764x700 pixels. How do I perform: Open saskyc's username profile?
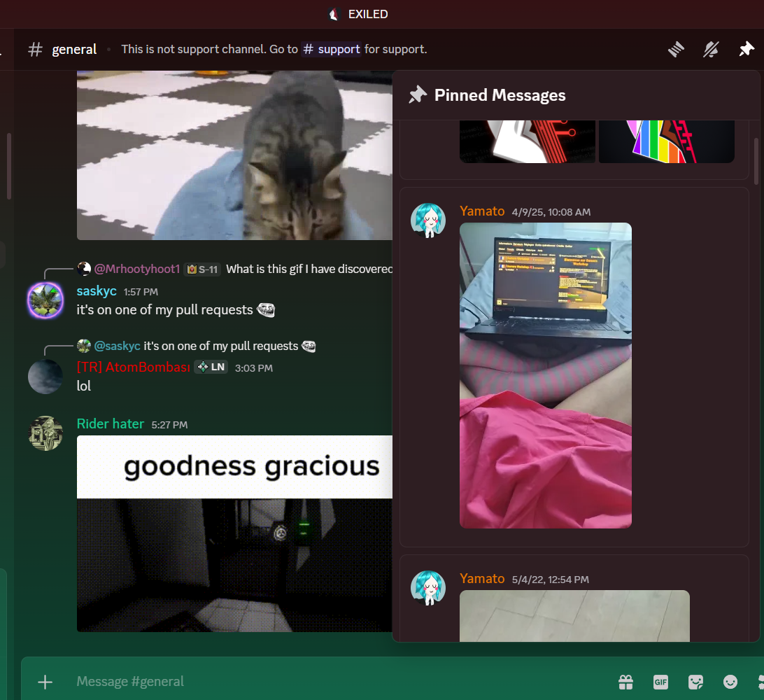point(97,291)
